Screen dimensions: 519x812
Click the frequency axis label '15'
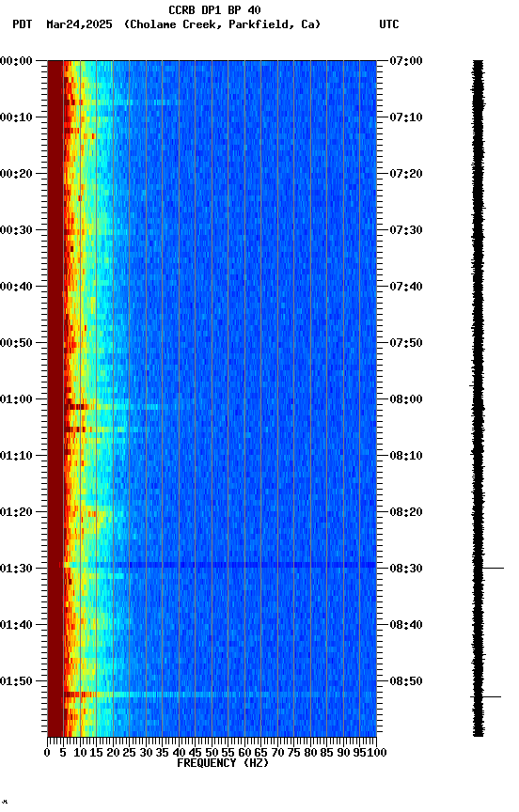[96, 753]
